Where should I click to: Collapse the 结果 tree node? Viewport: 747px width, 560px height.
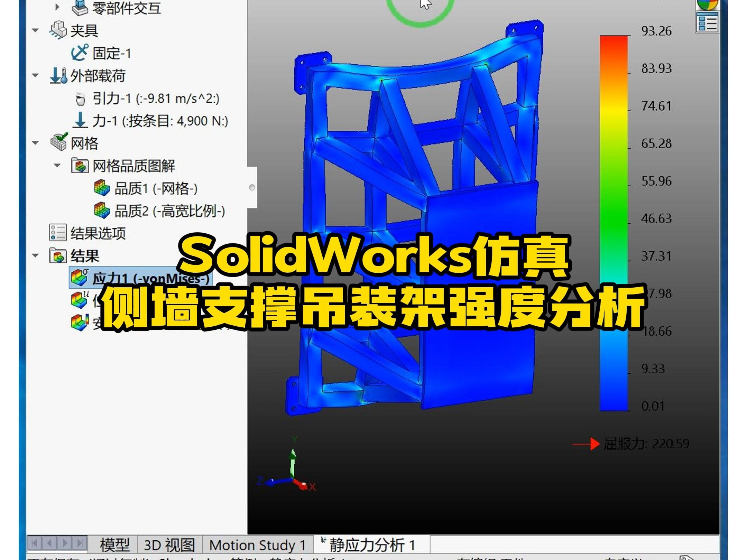[x=35, y=256]
